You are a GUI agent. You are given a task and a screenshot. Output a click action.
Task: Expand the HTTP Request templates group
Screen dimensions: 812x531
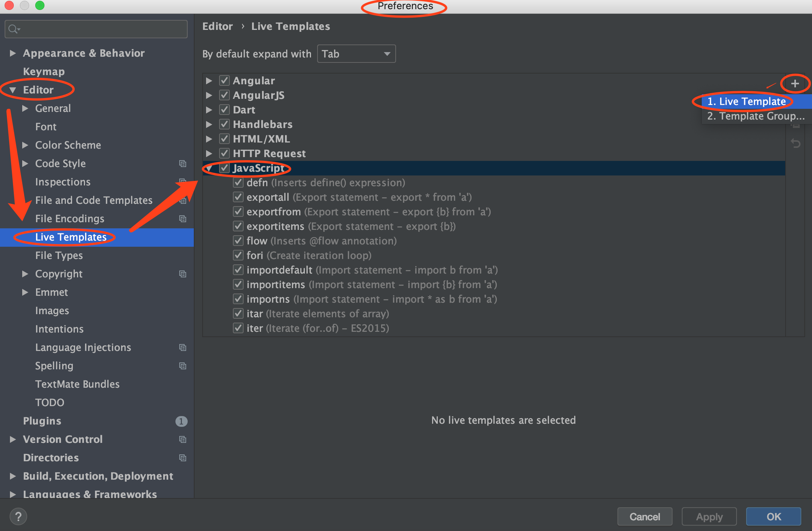(211, 154)
